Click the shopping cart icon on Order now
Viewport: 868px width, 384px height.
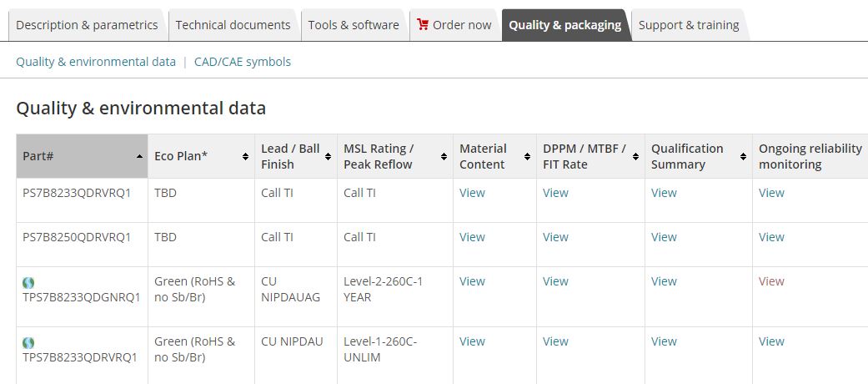[x=423, y=24]
